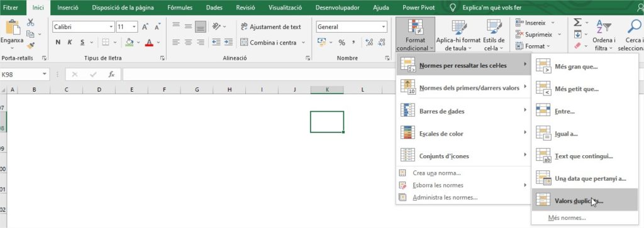Select Valors duplicats menu item
This screenshot has width=644, height=228.
pyautogui.click(x=585, y=200)
